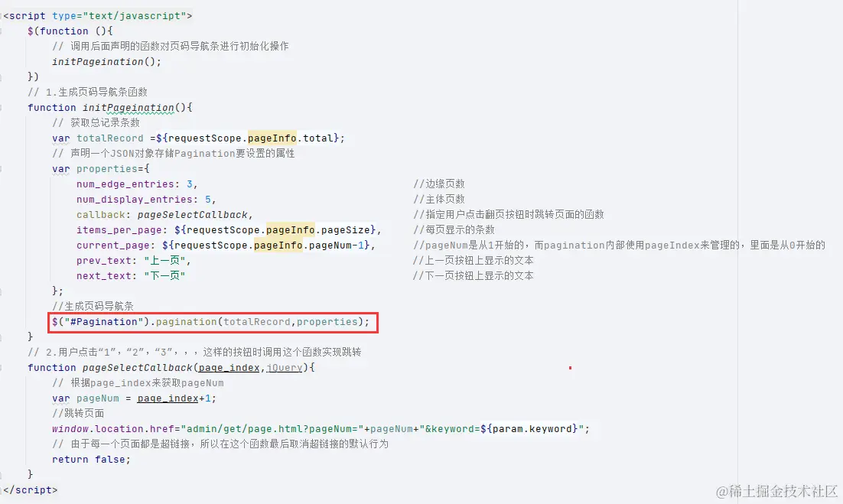Click the "jQuery" function parameter
The width and height of the screenshot is (843, 504).
[284, 368]
